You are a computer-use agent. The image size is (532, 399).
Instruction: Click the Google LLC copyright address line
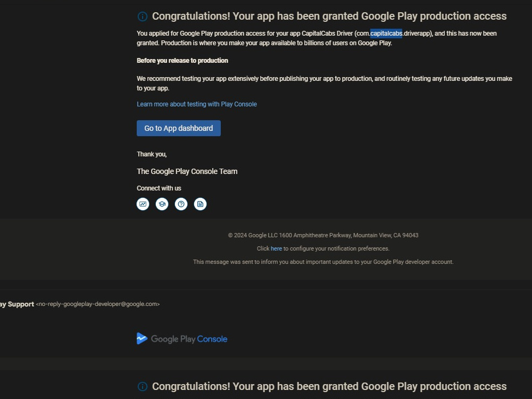point(323,235)
